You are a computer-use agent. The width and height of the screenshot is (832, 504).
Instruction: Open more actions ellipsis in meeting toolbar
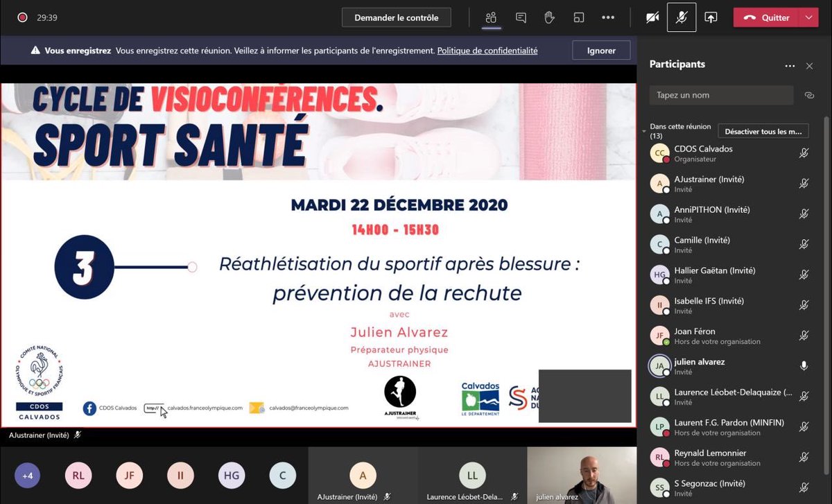click(x=608, y=18)
